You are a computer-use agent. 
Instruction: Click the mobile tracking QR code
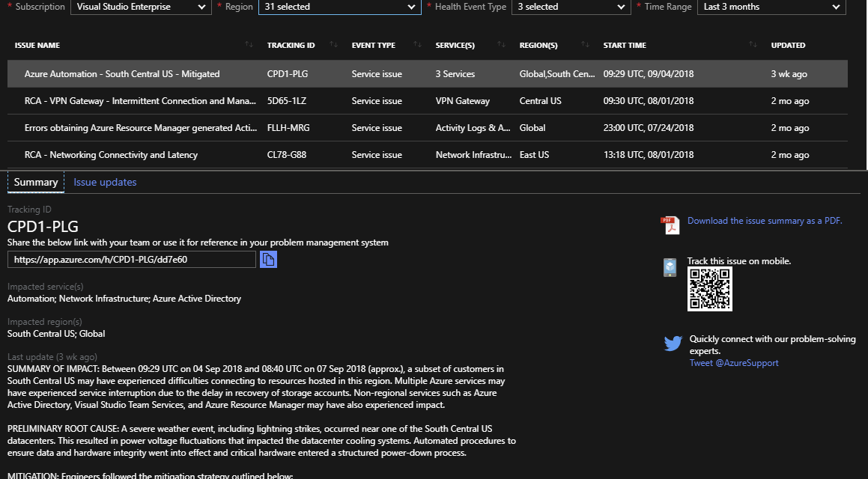pyautogui.click(x=710, y=289)
